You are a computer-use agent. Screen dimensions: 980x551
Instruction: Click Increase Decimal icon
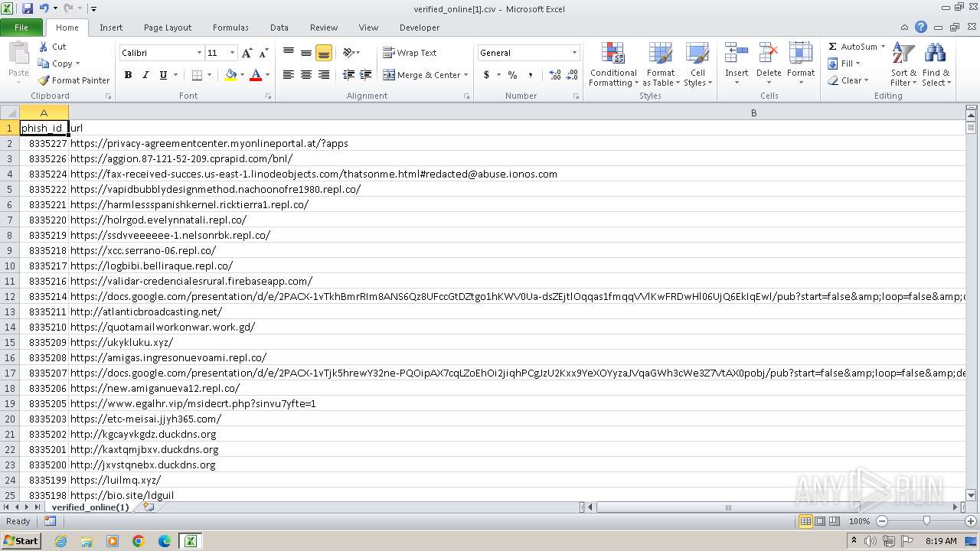pyautogui.click(x=555, y=75)
